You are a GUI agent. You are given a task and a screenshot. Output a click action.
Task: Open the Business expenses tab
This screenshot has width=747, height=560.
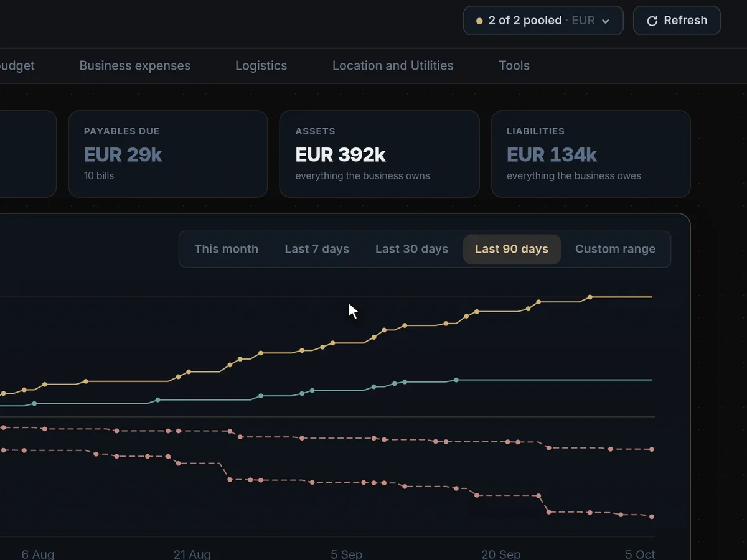[x=135, y=66]
